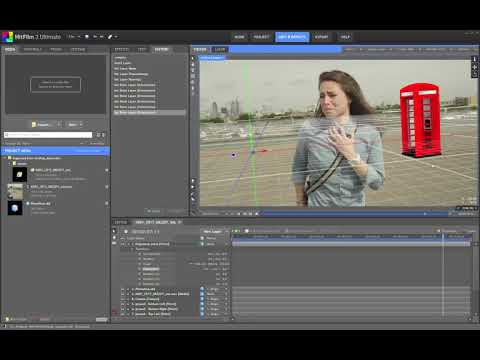Click the play button under the viewer
480x360 pixels.
coord(245,214)
